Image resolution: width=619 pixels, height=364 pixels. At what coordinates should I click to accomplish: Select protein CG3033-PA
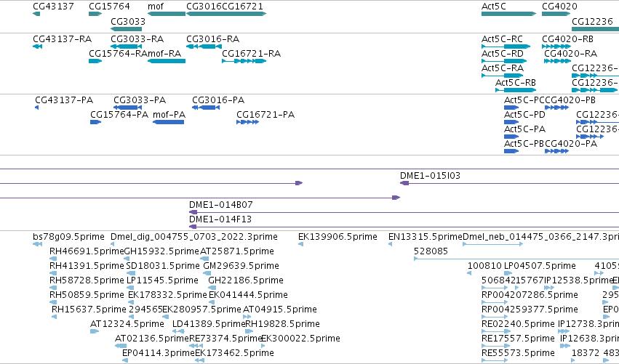tap(127, 108)
